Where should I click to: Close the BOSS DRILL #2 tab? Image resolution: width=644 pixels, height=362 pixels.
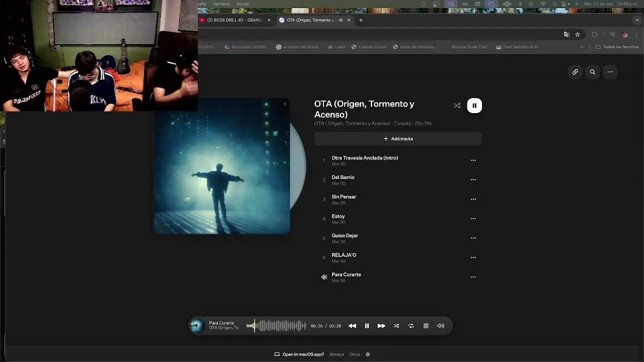[269, 20]
